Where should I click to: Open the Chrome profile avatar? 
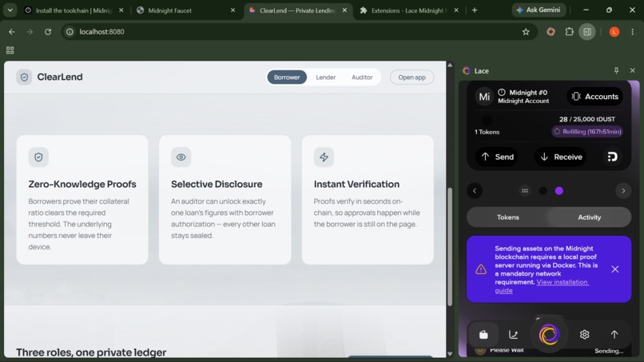614,32
